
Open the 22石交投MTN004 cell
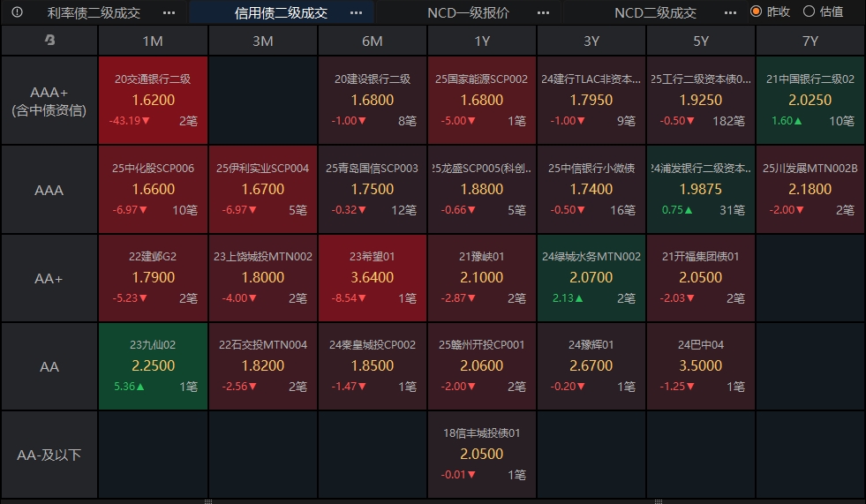pos(263,366)
